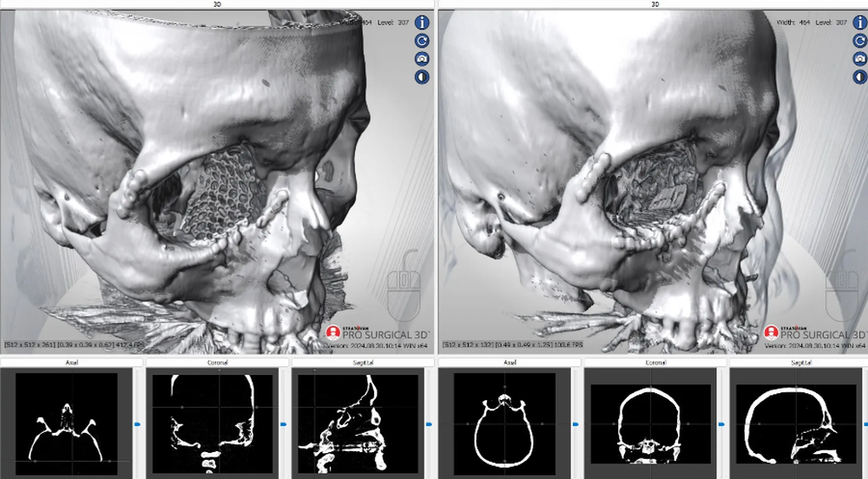Select the left 3D panel title bar

point(217,3)
